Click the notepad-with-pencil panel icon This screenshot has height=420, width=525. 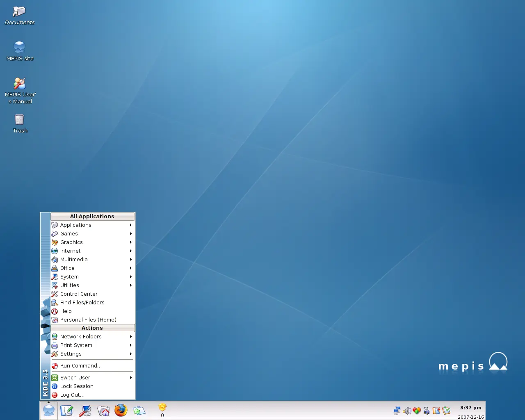pyautogui.click(x=66, y=410)
